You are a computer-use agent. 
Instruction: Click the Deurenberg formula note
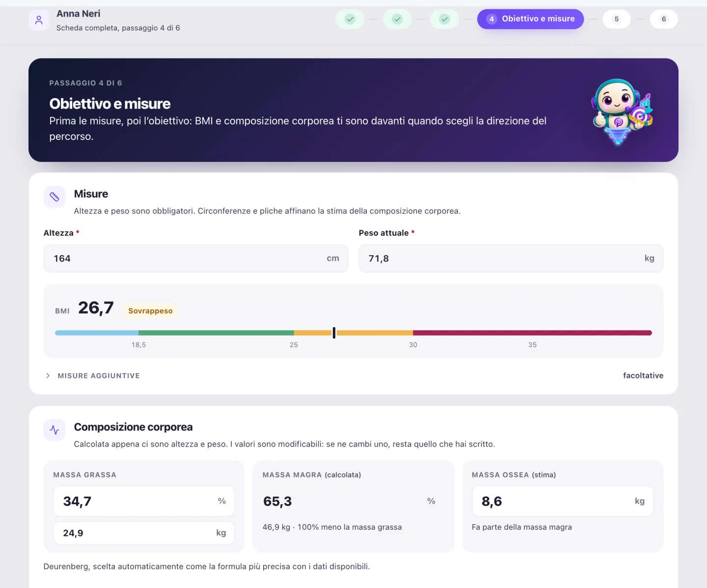pyautogui.click(x=207, y=566)
